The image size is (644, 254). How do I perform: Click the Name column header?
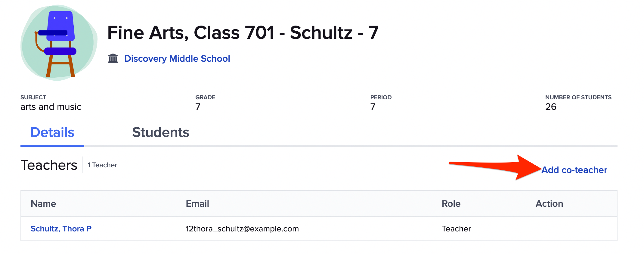point(43,204)
